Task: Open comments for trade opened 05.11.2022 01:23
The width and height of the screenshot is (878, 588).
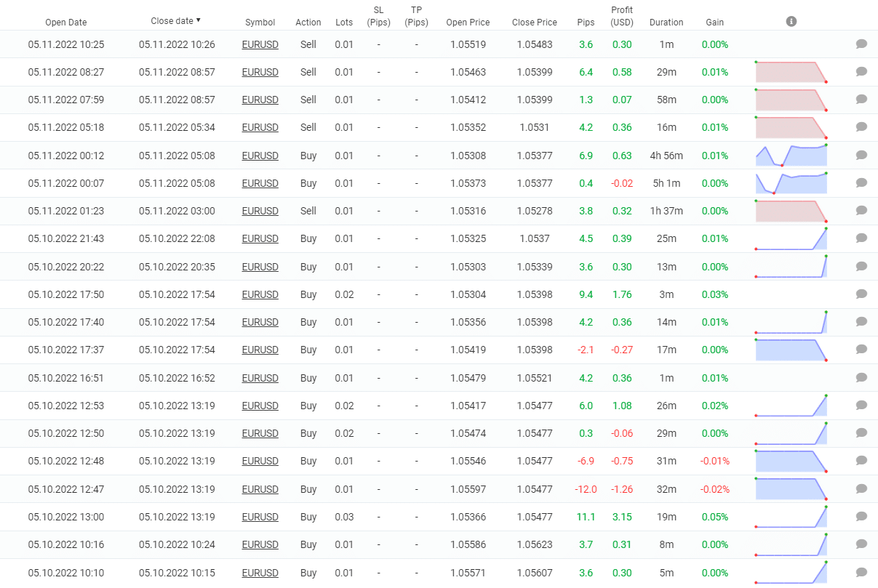Action: [x=861, y=211]
